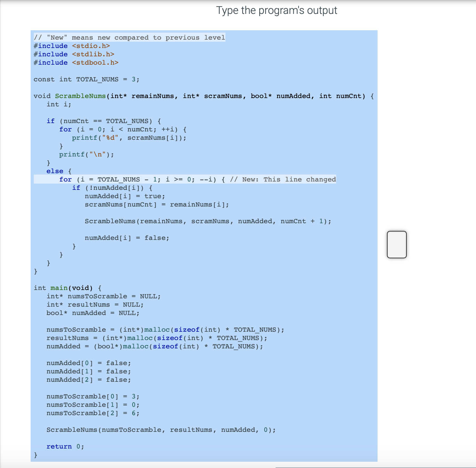Select the highlighted for loop line

click(x=184, y=179)
